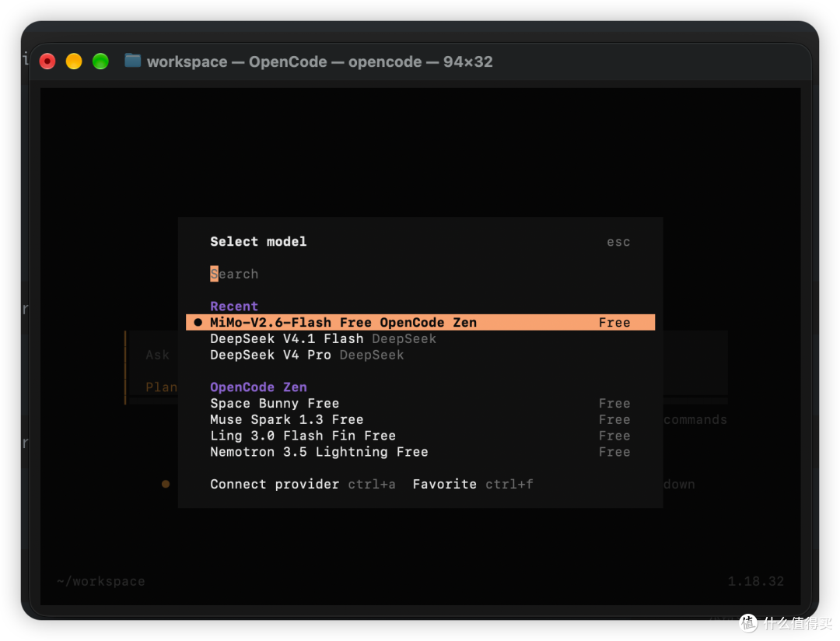840x641 pixels.
Task: Select Ling 3.0 Flash Fin Free
Action: tap(420, 436)
